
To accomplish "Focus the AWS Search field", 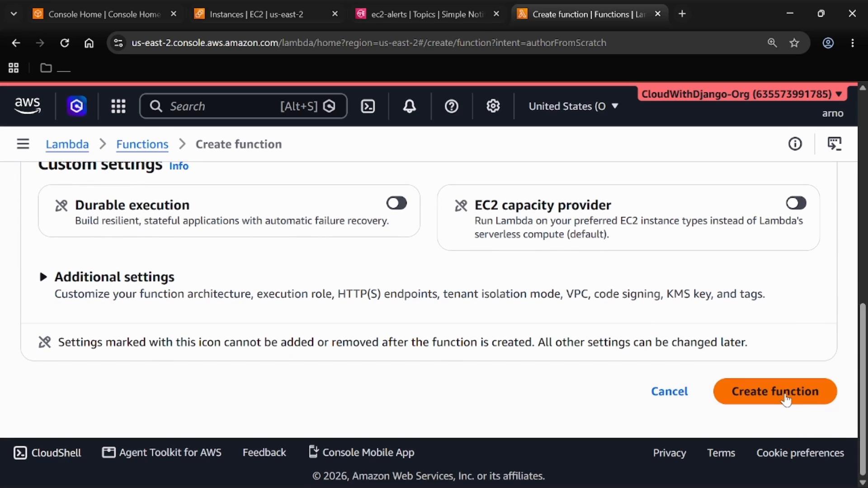I will click(243, 106).
